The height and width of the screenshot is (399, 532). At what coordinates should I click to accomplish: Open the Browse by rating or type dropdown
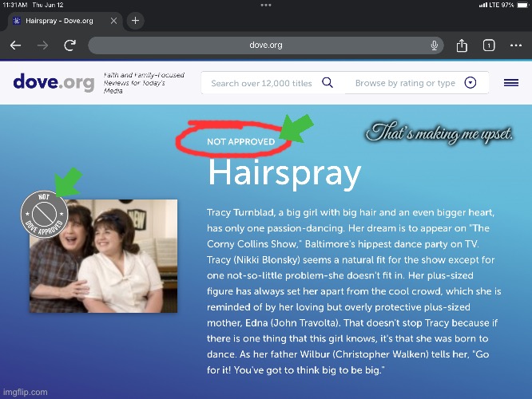click(x=416, y=83)
